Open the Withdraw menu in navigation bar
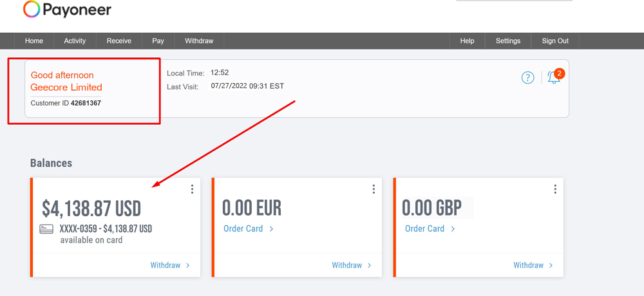 coord(199,41)
